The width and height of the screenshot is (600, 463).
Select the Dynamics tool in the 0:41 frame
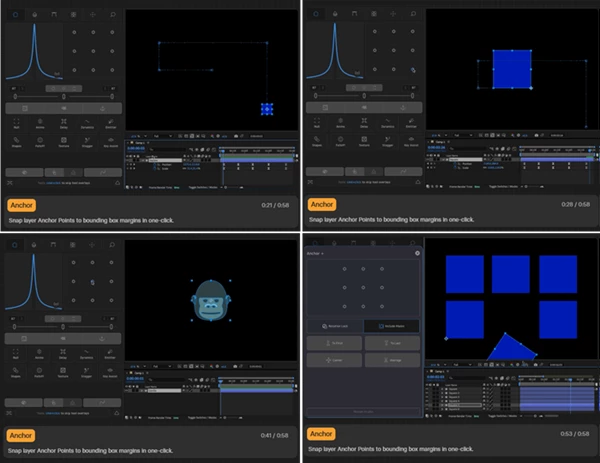pyautogui.click(x=86, y=354)
